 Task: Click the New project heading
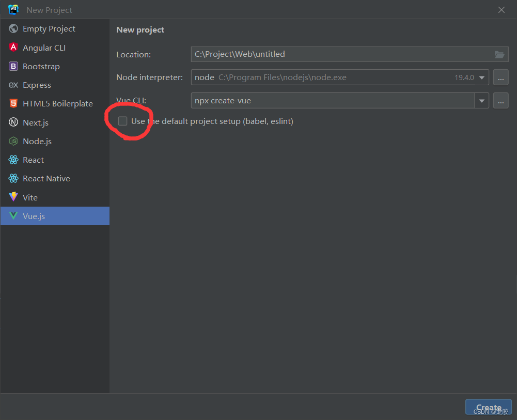coord(140,29)
